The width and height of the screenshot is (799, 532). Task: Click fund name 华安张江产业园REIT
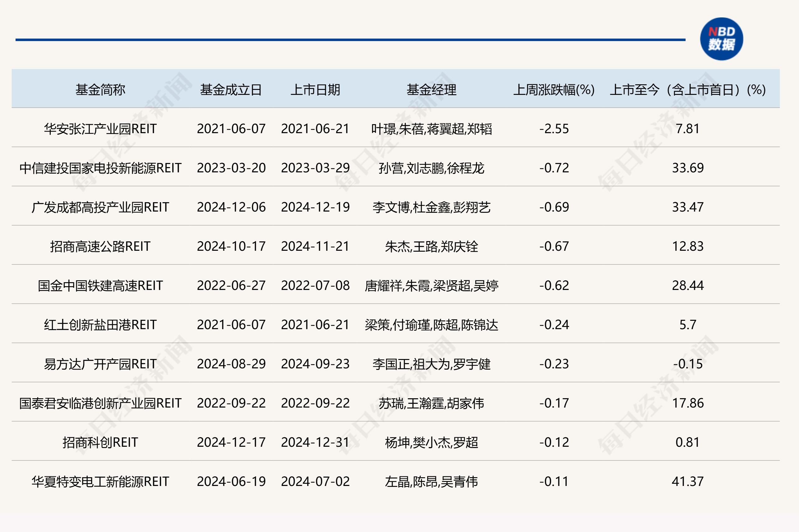(100, 129)
